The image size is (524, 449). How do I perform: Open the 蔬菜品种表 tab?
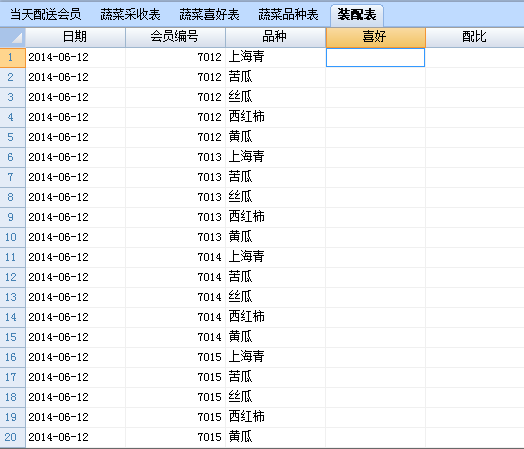coord(288,15)
